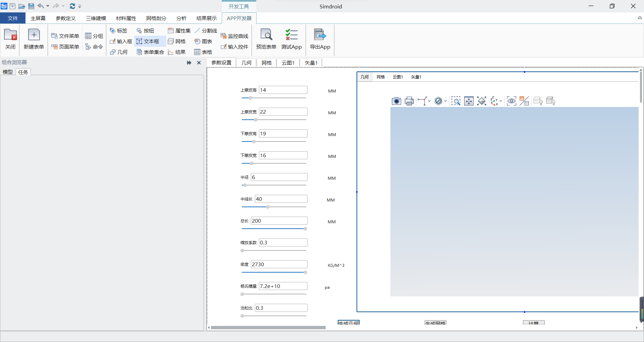Click the 计算 button
Viewport: 644px width, 342px height.
pos(534,323)
